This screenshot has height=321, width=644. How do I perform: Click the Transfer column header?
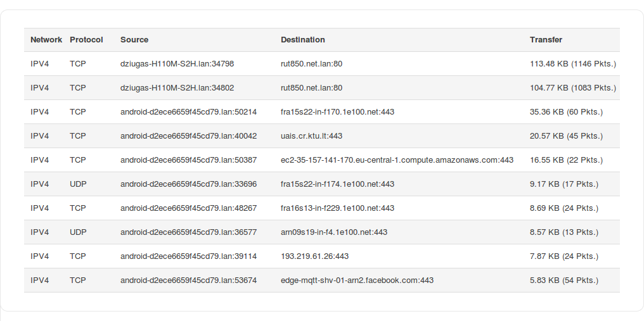[x=546, y=40]
